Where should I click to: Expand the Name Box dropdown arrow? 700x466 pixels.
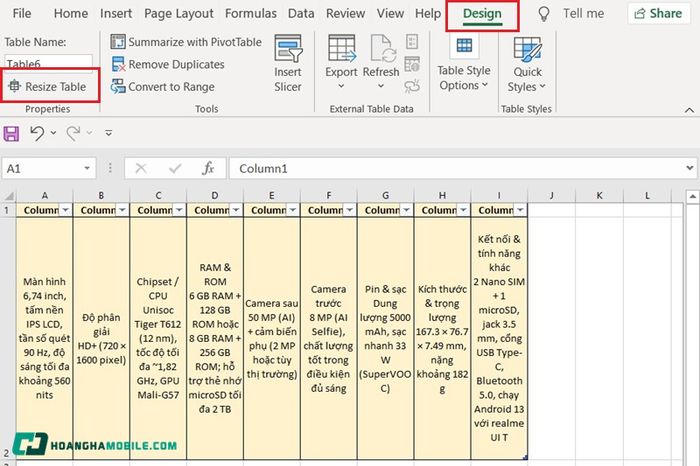point(87,168)
